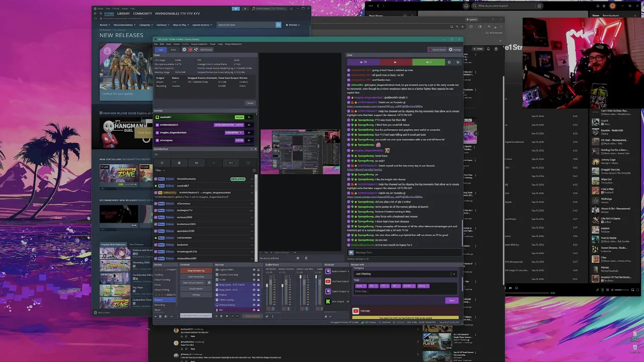Add a new source with plus icon
Image resolution: width=644 pixels, height=362 pixels.
coord(216,316)
